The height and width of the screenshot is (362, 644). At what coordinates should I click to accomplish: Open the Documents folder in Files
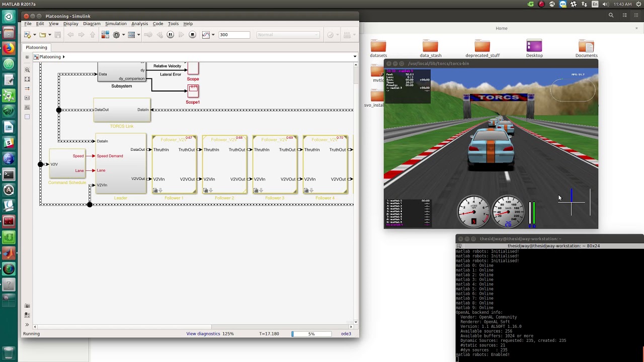point(587,48)
